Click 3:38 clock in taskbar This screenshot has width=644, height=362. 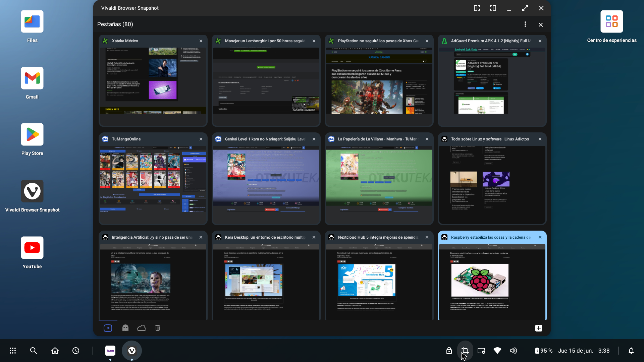pyautogui.click(x=604, y=351)
